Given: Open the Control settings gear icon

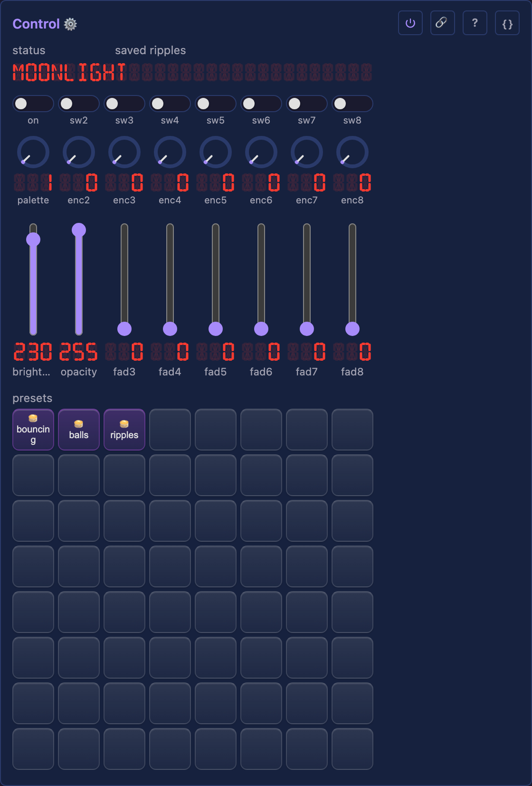Looking at the screenshot, I should click(x=70, y=24).
